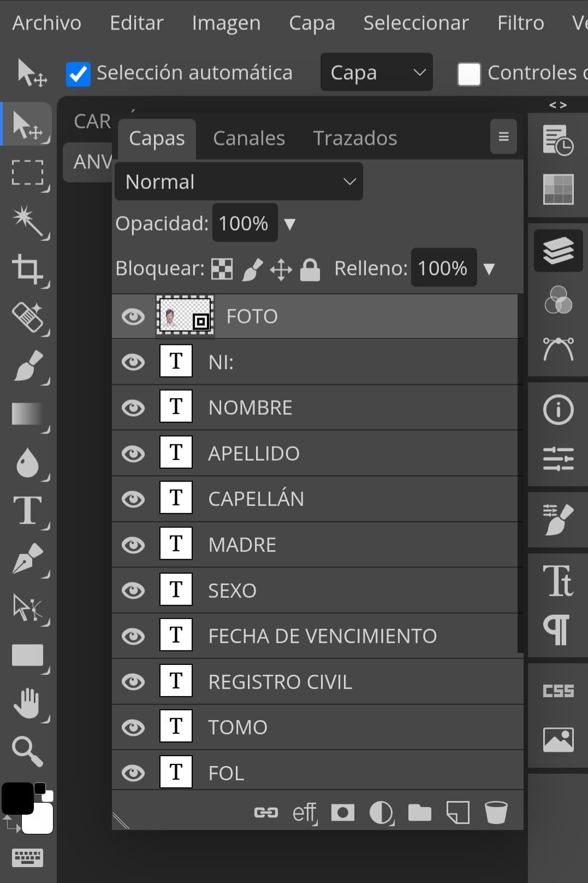
Task: Open the Normal blend mode dropdown
Action: (x=239, y=181)
